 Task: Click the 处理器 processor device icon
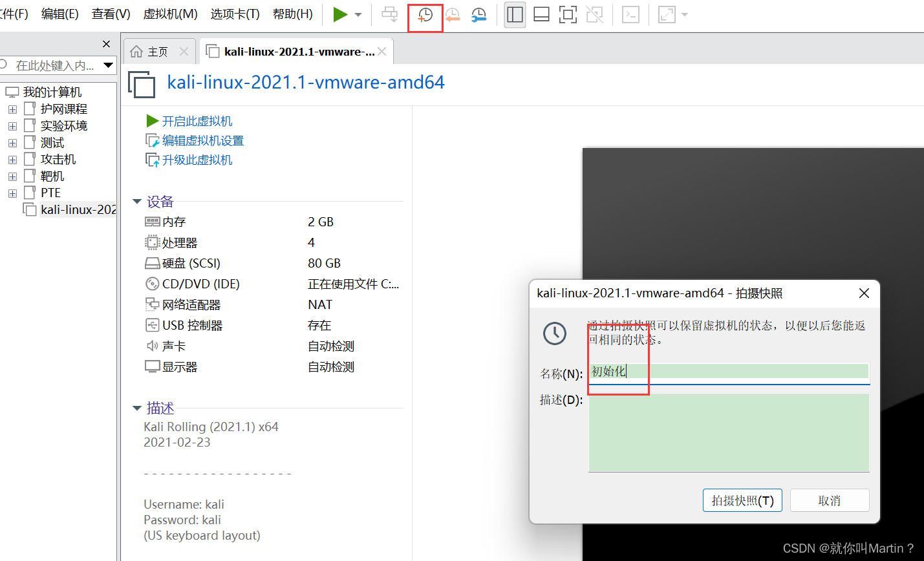click(x=152, y=242)
